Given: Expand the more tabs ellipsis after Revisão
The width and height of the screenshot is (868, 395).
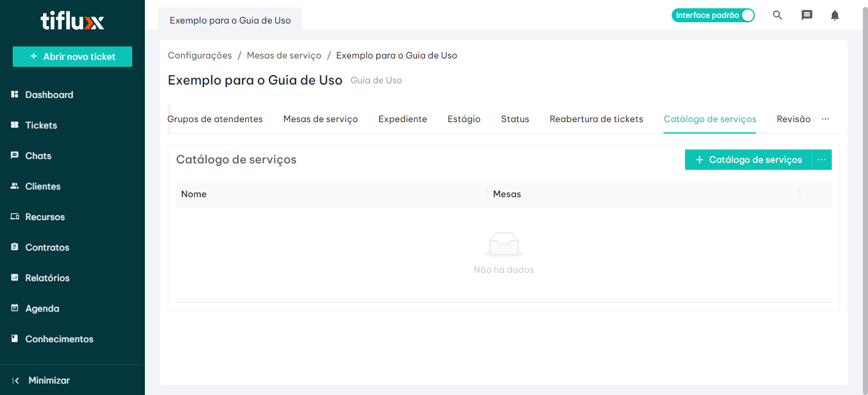Looking at the screenshot, I should tap(825, 119).
